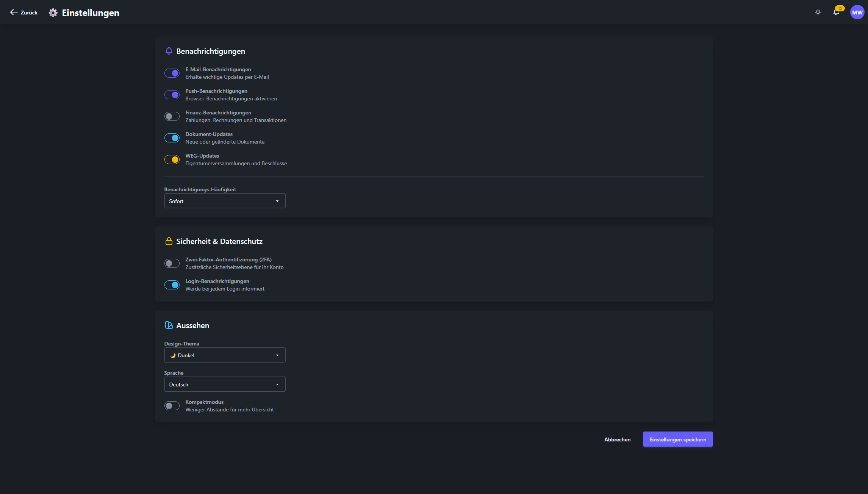The image size is (868, 494).
Task: Click the back arrow icon
Action: (14, 13)
